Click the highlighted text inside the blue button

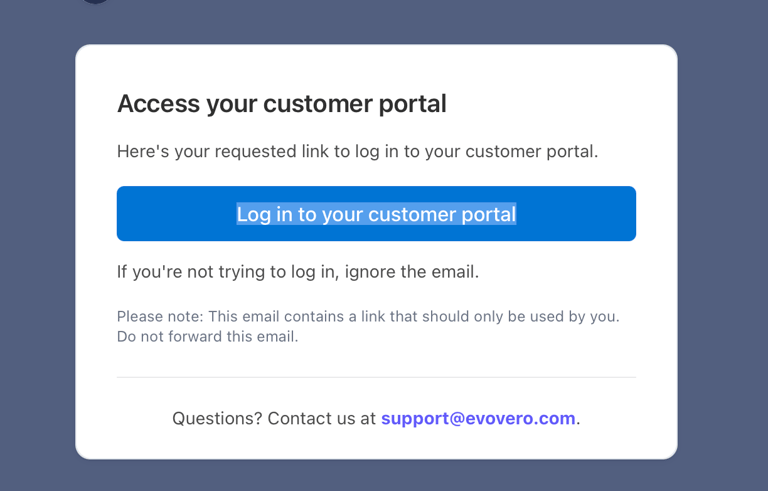tap(376, 214)
